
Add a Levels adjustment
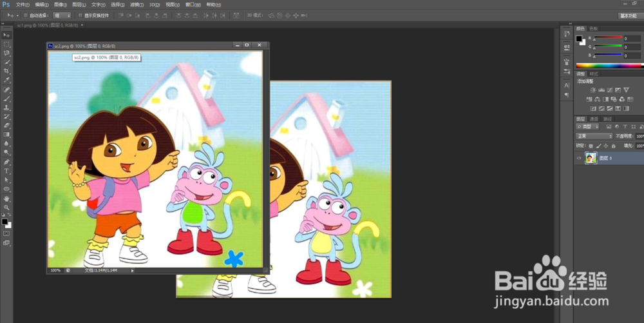[x=601, y=90]
